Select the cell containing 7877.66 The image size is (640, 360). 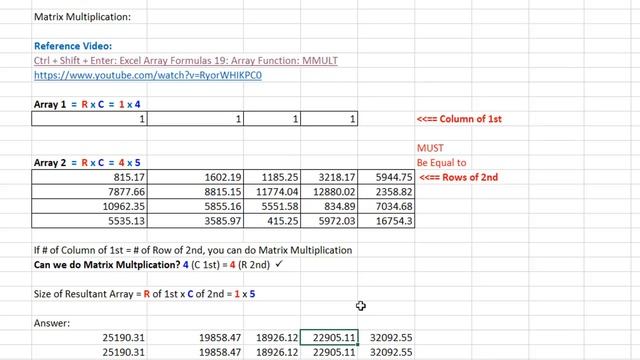[89, 192]
